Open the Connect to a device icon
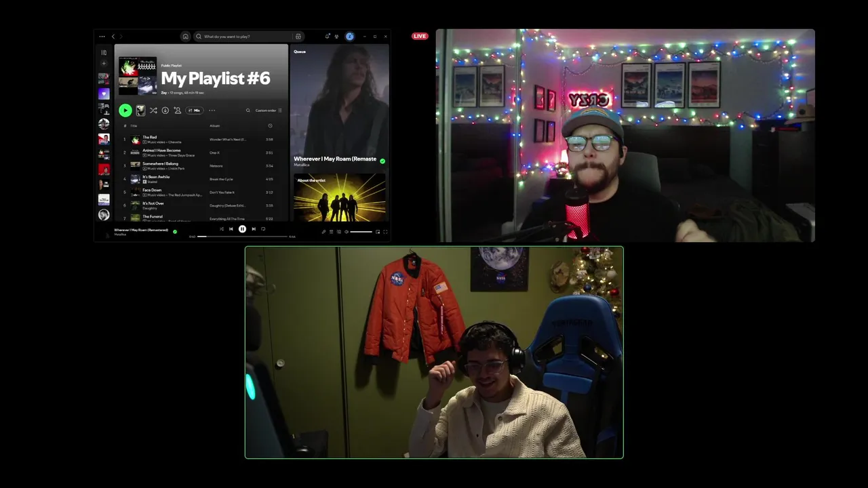 [338, 232]
